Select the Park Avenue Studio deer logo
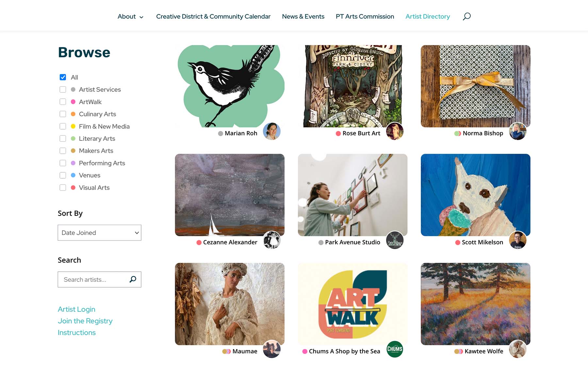This screenshot has height=369, width=588. click(395, 240)
